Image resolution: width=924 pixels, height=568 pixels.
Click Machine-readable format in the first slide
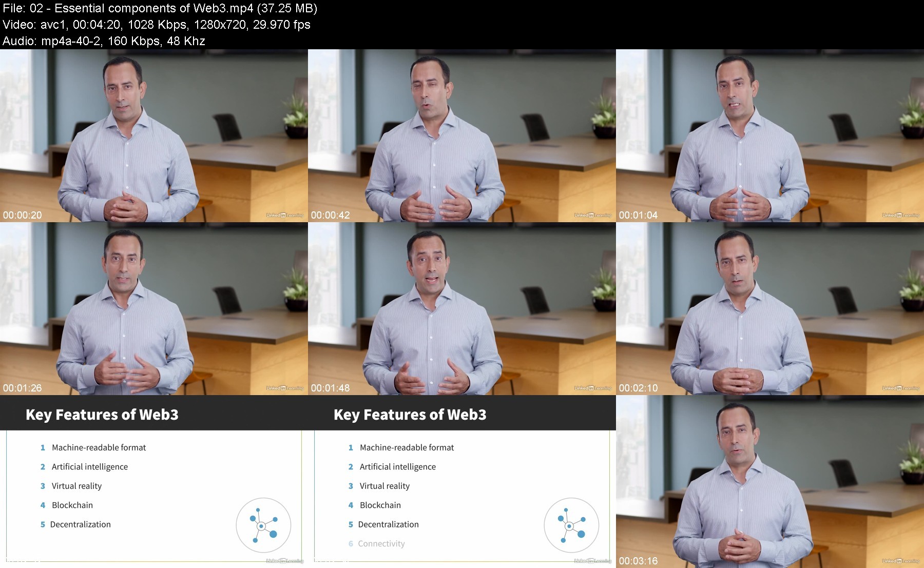pos(99,447)
